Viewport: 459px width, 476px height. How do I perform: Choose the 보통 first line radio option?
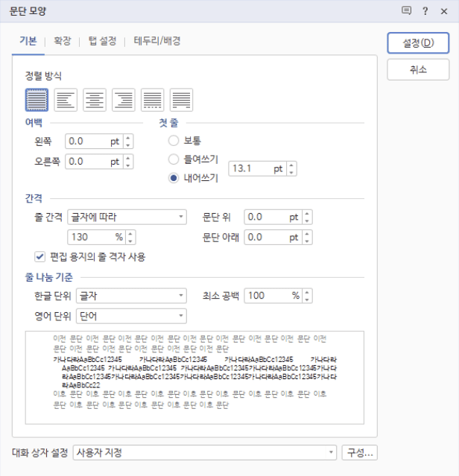[x=174, y=140]
